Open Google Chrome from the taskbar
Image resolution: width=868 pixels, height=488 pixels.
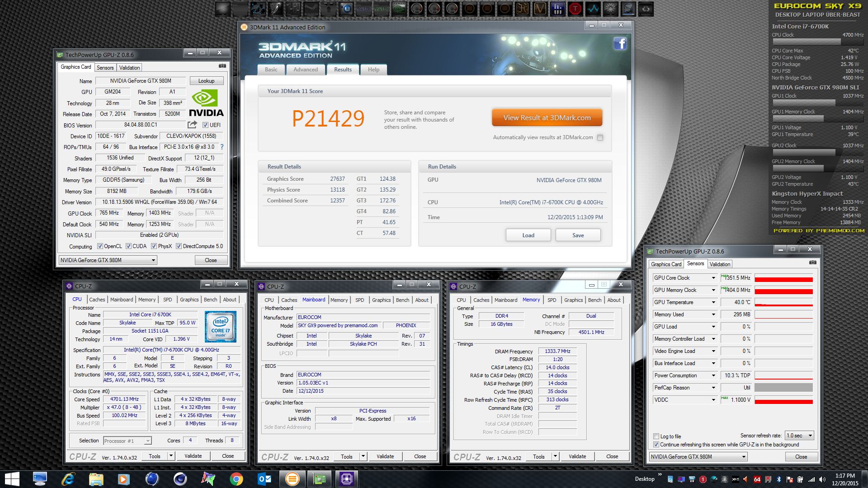point(236,479)
